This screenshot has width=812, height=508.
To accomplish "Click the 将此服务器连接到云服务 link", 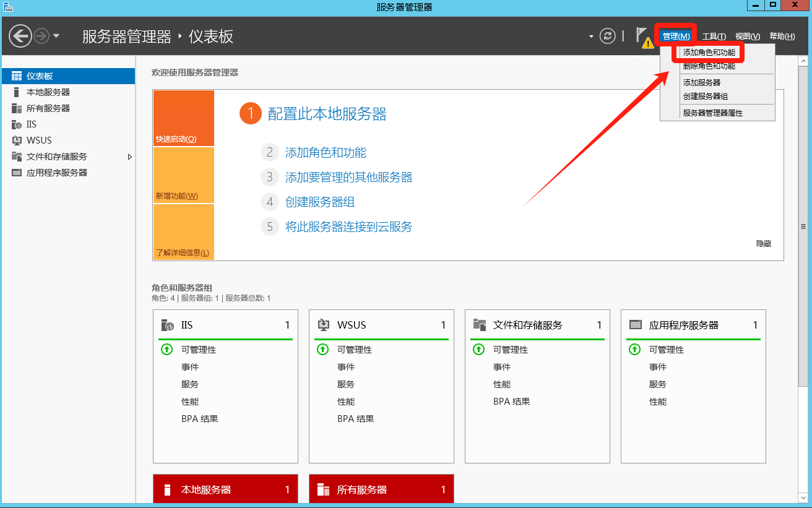I will pos(348,227).
